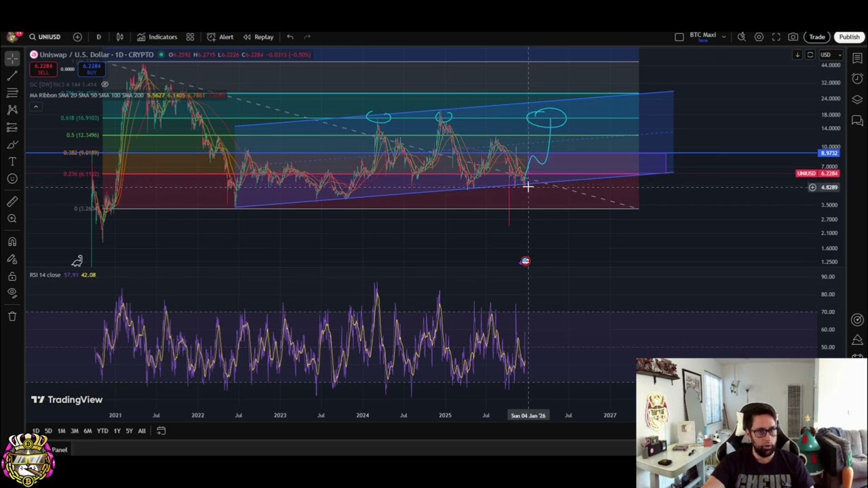Select the ruler measure tool
Viewport: 868px width, 488px height.
tap(12, 201)
